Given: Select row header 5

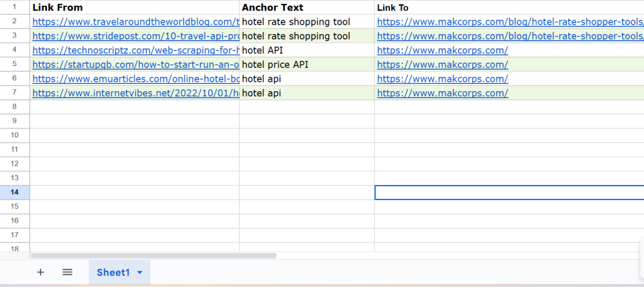Looking at the screenshot, I should [x=15, y=65].
